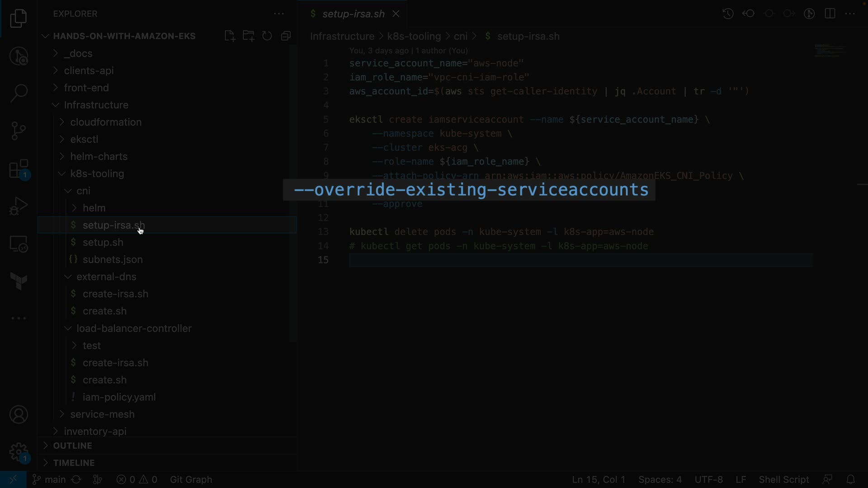The image size is (868, 488).
Task: Open the Source Control view
Action: (x=19, y=131)
